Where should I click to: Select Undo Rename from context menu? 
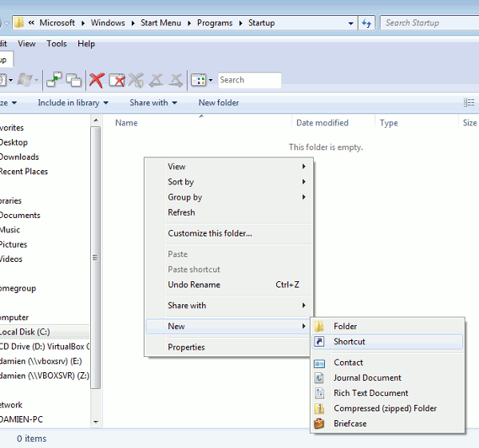[229, 285]
